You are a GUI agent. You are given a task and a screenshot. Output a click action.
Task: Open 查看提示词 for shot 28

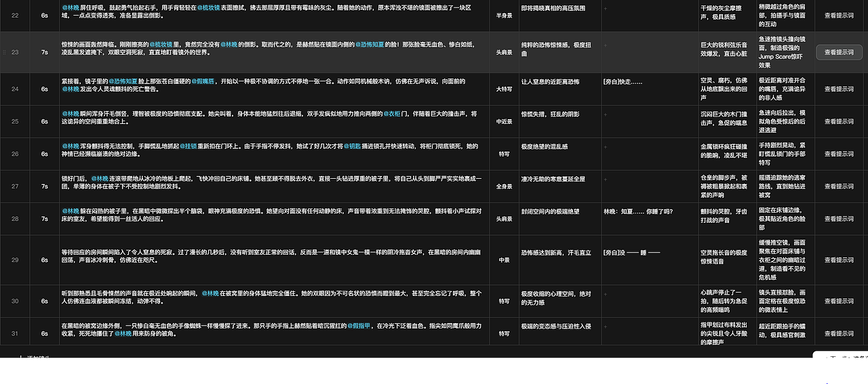click(x=839, y=219)
